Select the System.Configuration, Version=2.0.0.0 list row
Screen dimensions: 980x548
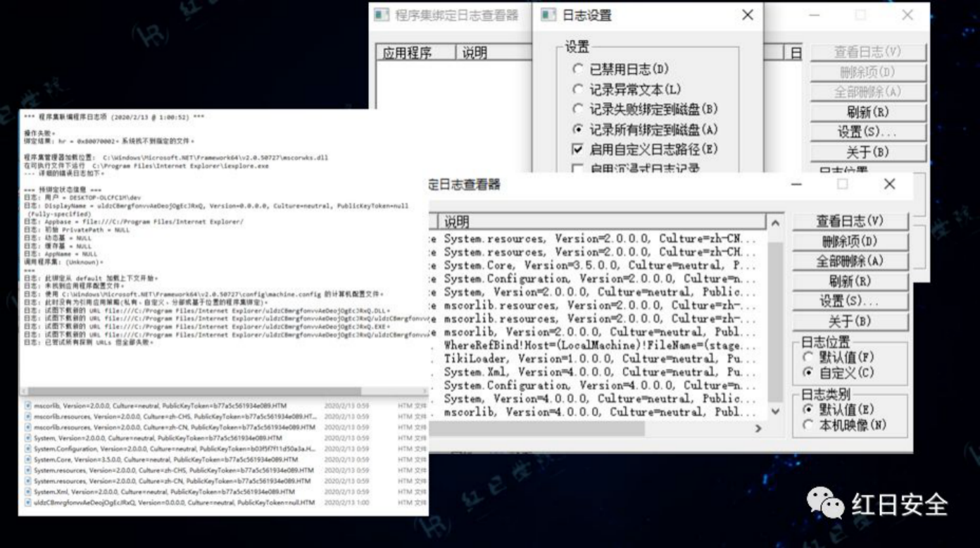pyautogui.click(x=598, y=279)
